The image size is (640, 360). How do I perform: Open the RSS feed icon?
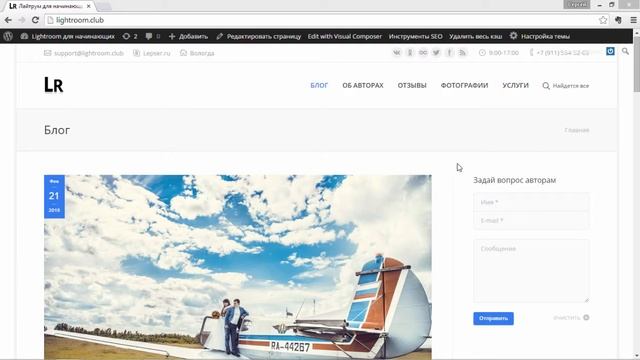pyautogui.click(x=462, y=53)
